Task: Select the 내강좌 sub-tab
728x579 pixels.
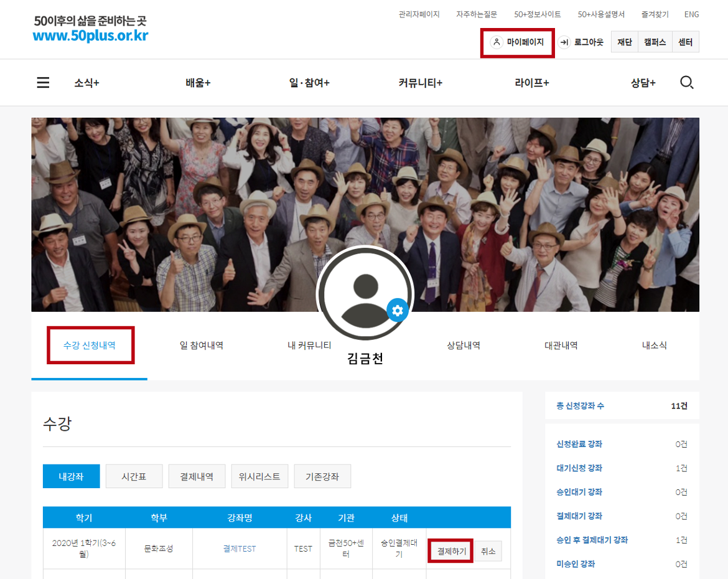Action: pos(71,476)
